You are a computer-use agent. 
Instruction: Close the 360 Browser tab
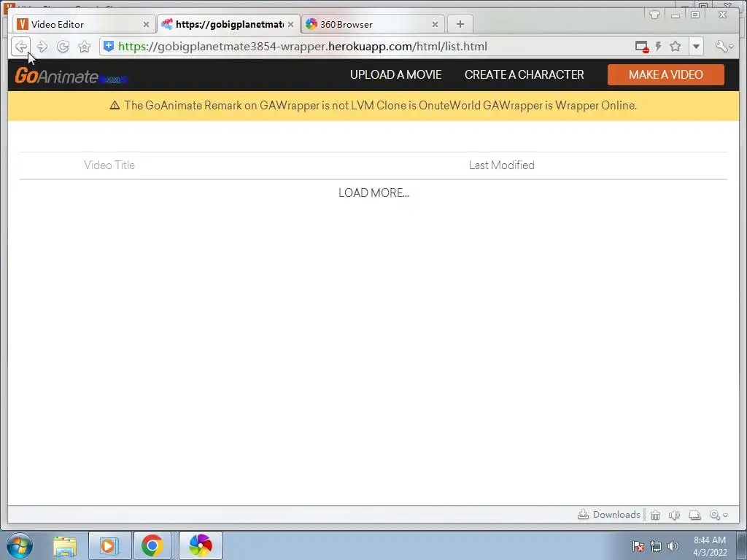pos(435,24)
